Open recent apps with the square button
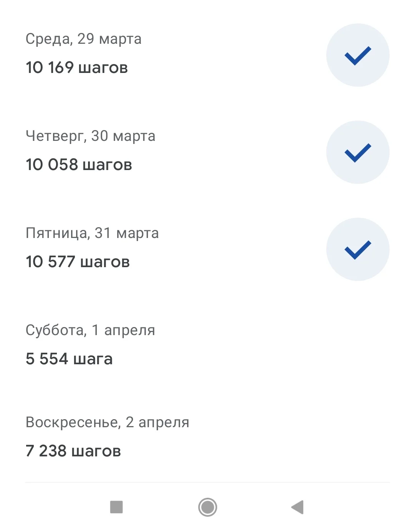 [116, 507]
